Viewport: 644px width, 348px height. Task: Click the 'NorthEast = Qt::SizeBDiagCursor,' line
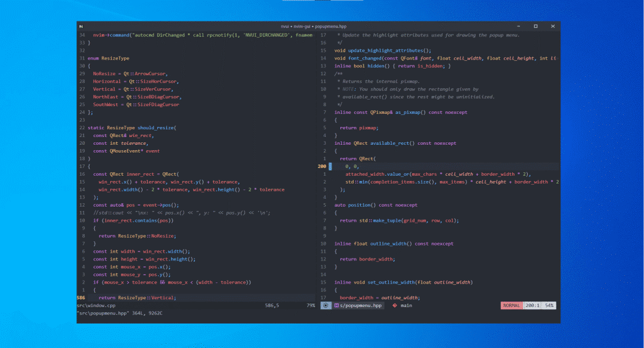pyautogui.click(x=137, y=97)
